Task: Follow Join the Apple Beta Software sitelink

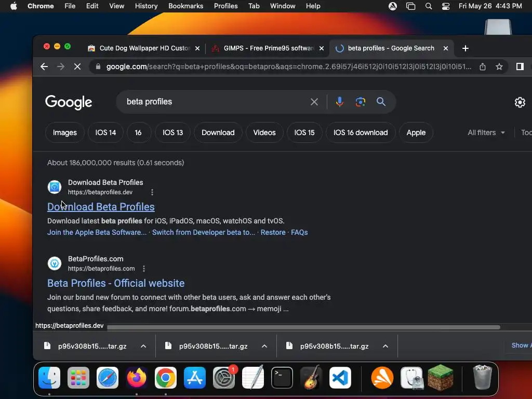Action: coord(97,232)
